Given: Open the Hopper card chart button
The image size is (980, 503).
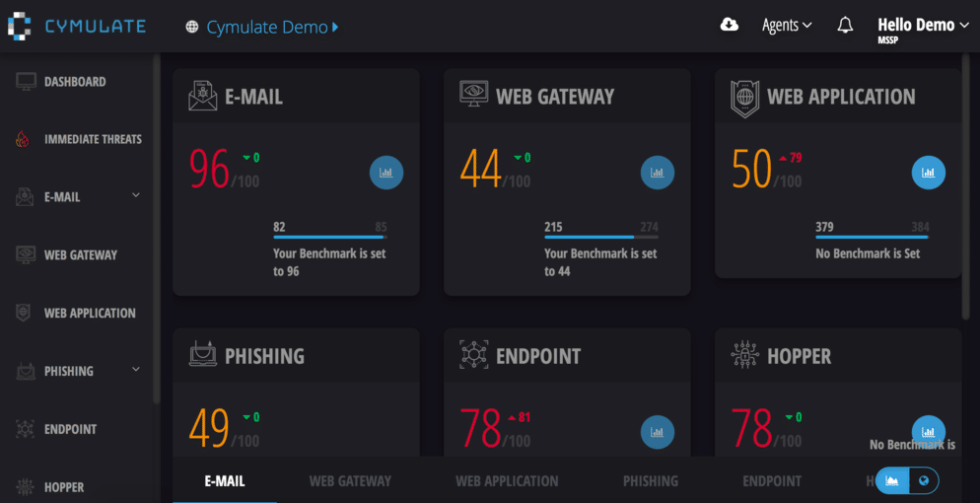Looking at the screenshot, I should click(x=929, y=431).
